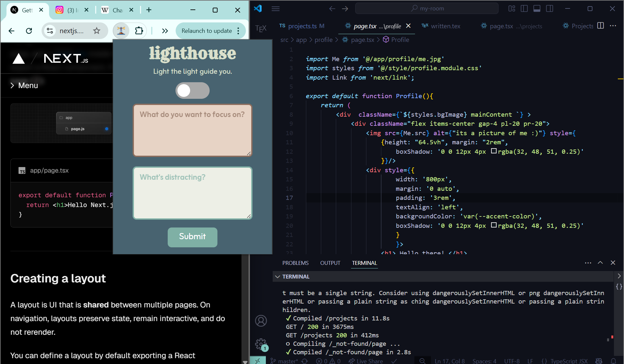624x364 pixels.
Task: Open the Customize Layout icon in VS Code
Action: click(x=512, y=9)
